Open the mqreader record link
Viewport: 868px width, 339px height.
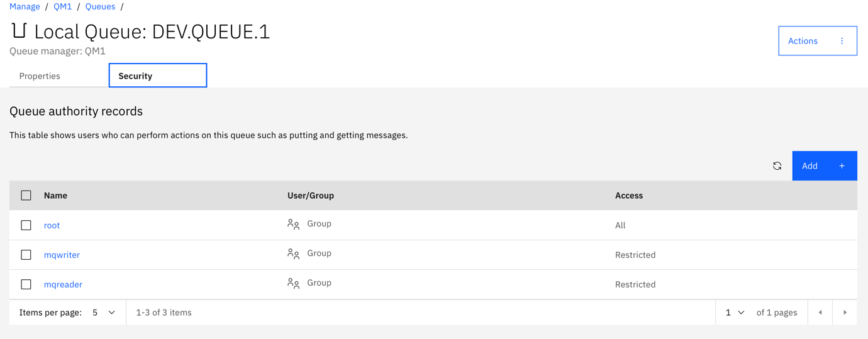pyautogui.click(x=63, y=284)
